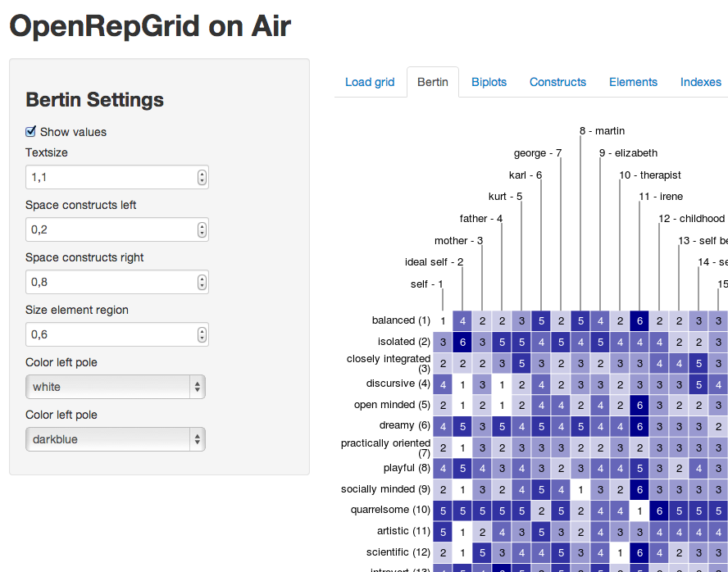728x572 pixels.
Task: Click the 'closely integrated (3)' label
Action: [x=389, y=364]
